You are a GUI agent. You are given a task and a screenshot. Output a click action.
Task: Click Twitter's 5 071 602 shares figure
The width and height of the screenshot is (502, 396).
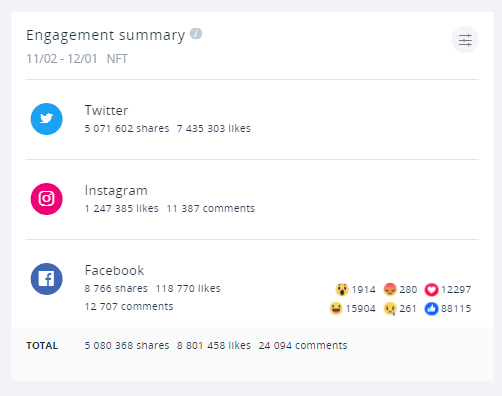pyautogui.click(x=127, y=128)
